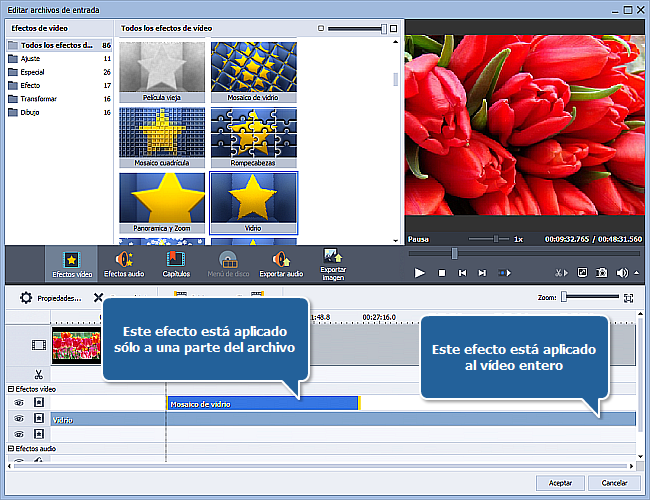The width and height of the screenshot is (650, 500).
Task: Take a snapshot with camera icon
Action: [602, 273]
